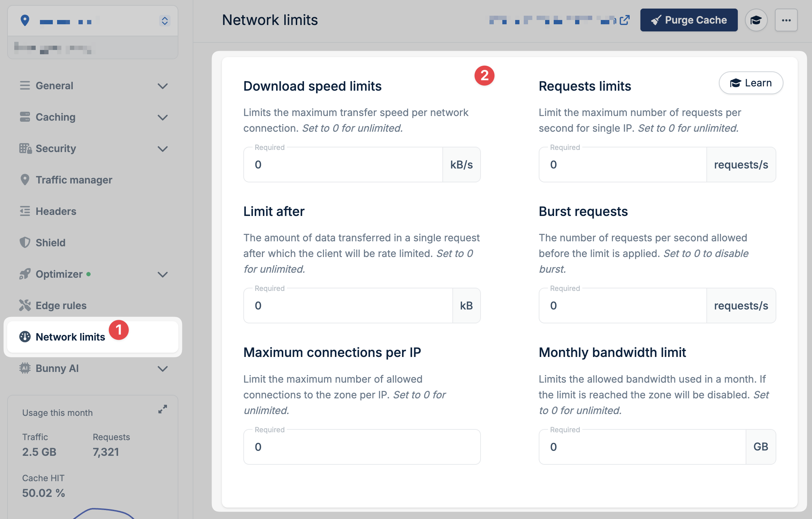Navigate to the General section
The width and height of the screenshot is (812, 519).
pos(54,86)
